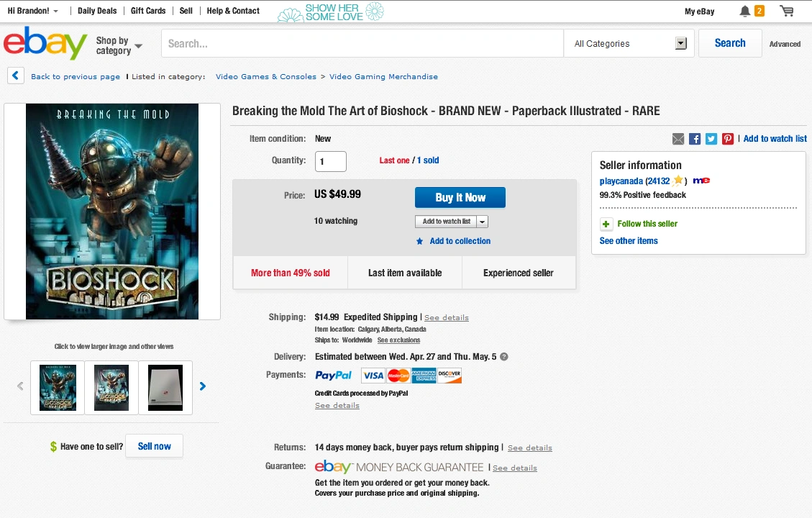
Task: Click the delivery estimate help icon
Action: [504, 357]
